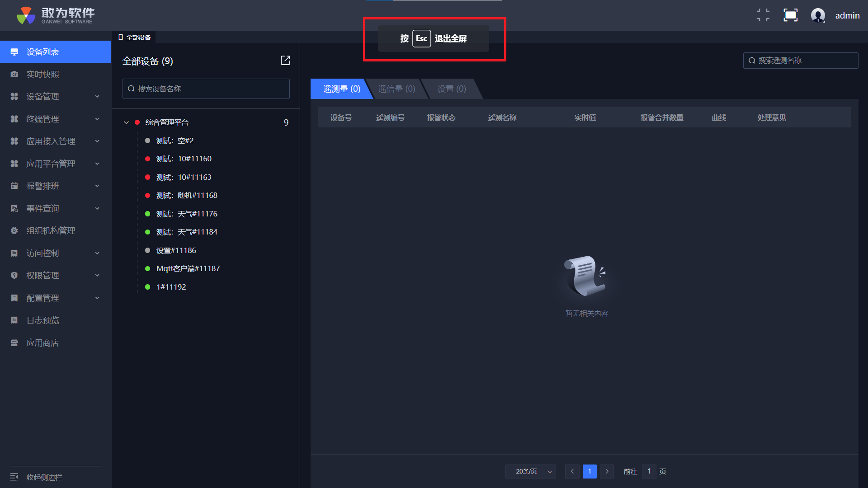Click the collapse-corners icon in top bar

tap(763, 15)
